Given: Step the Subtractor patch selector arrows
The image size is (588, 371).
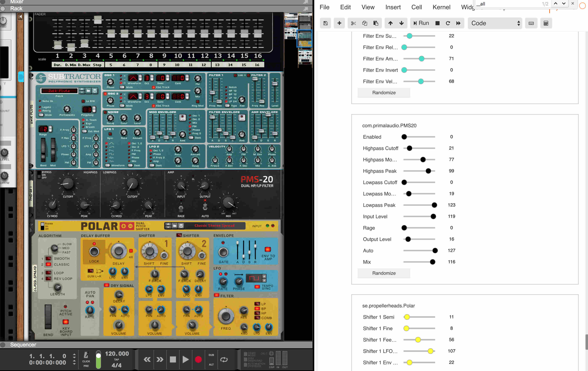Looking at the screenshot, I should [x=82, y=91].
